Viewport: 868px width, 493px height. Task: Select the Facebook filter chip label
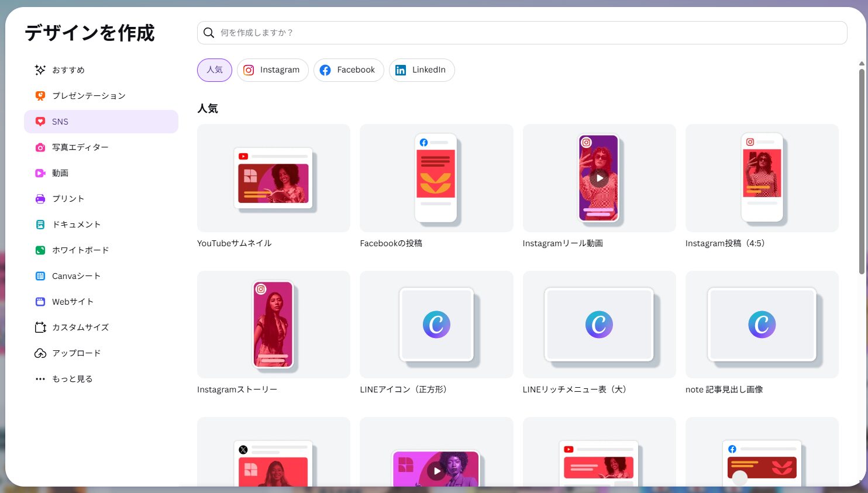pyautogui.click(x=356, y=70)
